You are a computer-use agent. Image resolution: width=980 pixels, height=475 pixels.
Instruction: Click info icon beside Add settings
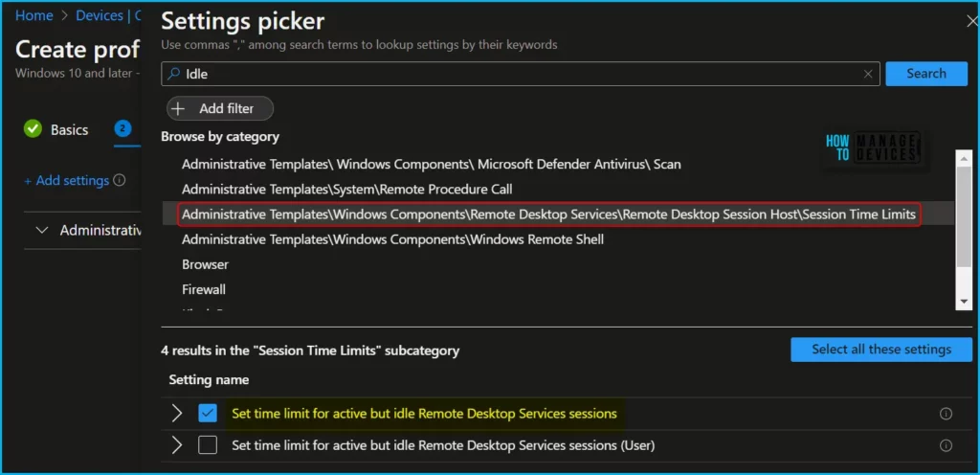point(120,180)
